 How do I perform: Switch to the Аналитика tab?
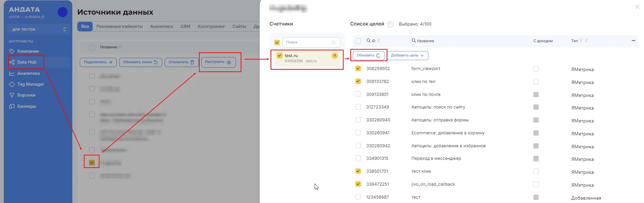[162, 27]
